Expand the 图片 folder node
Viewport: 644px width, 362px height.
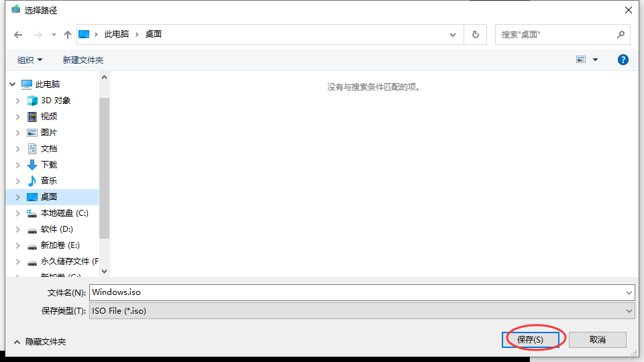click(17, 133)
